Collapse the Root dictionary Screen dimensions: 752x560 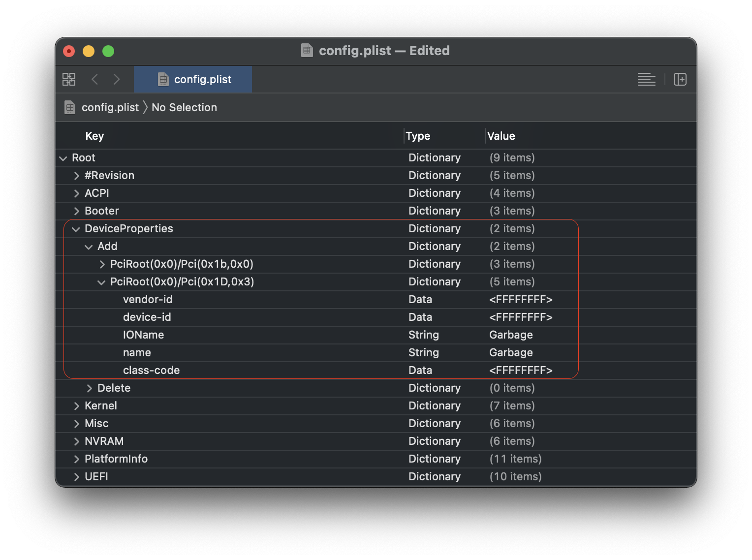tap(63, 158)
